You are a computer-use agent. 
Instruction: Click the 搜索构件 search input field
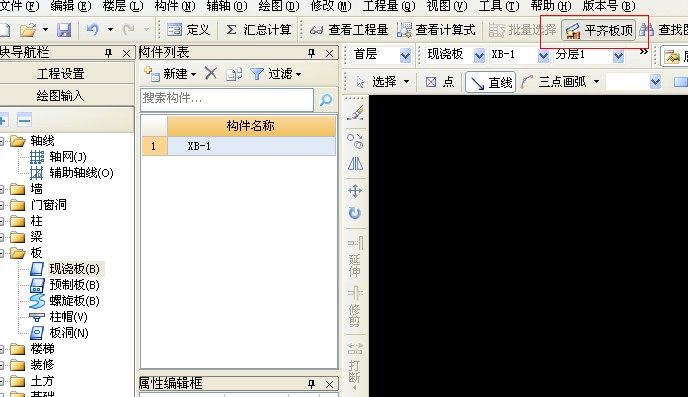coord(227,100)
